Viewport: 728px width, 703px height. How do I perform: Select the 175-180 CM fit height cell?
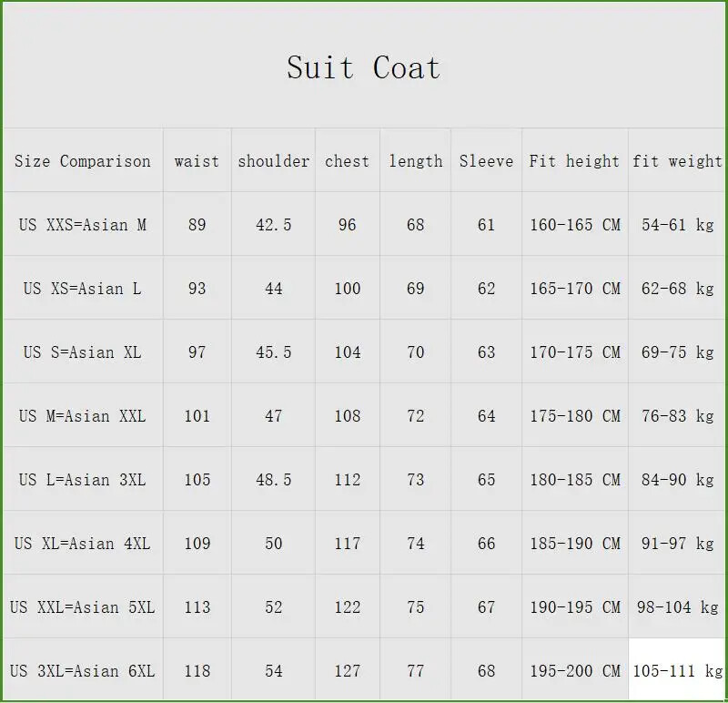coord(574,416)
